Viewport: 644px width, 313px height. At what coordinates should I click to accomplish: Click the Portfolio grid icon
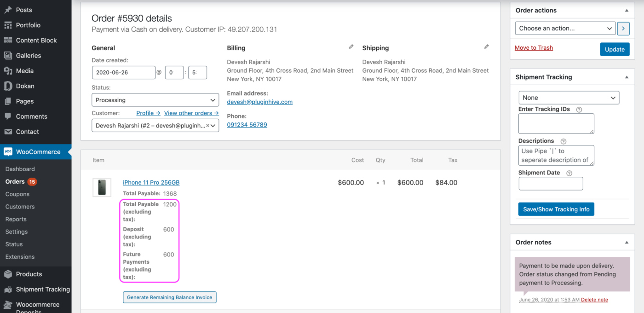point(8,25)
